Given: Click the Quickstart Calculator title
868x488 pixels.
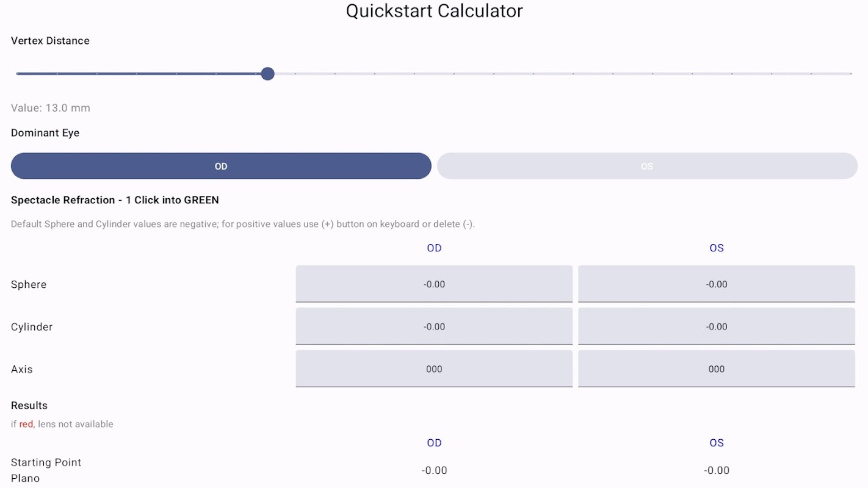Looking at the screenshot, I should (434, 11).
